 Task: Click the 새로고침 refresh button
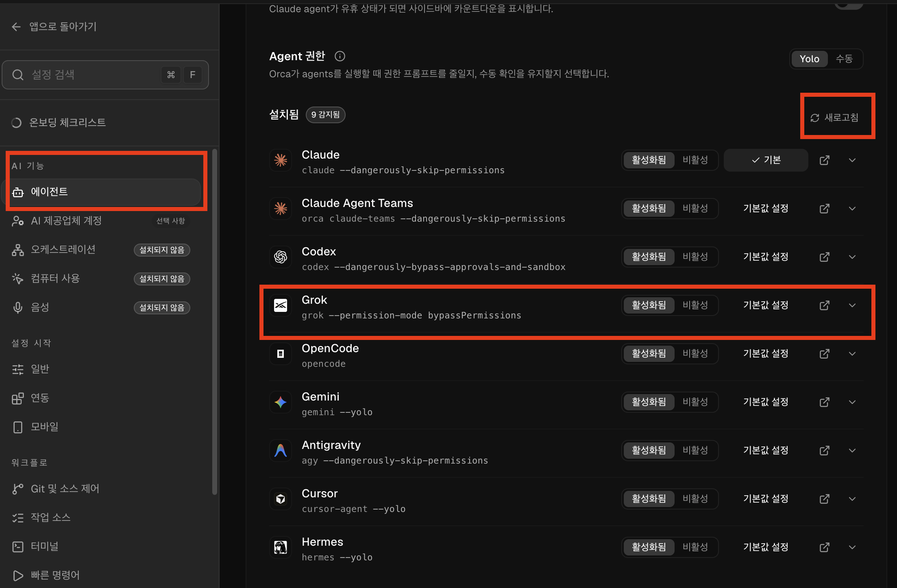point(834,118)
